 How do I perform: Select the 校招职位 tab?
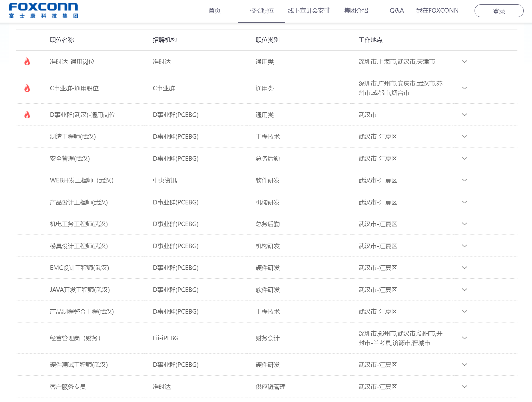tap(262, 11)
